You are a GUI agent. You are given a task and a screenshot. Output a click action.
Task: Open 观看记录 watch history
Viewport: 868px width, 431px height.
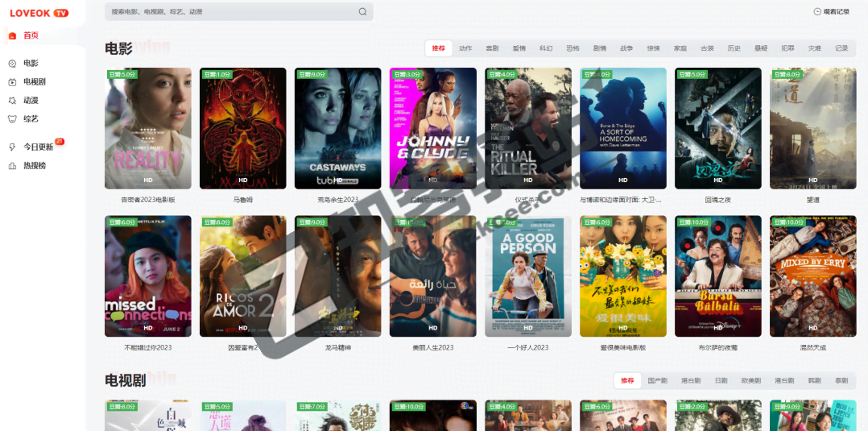click(x=831, y=12)
